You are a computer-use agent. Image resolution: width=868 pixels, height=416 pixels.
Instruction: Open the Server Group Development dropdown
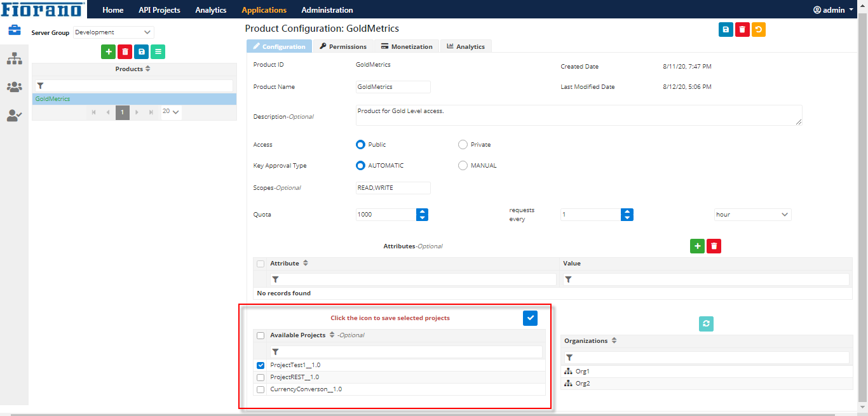[x=114, y=32]
